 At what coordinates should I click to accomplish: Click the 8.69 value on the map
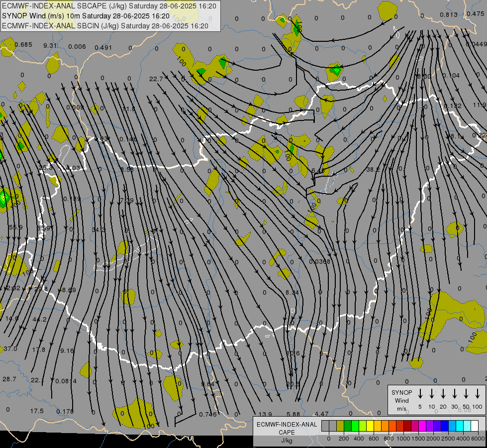point(69,290)
